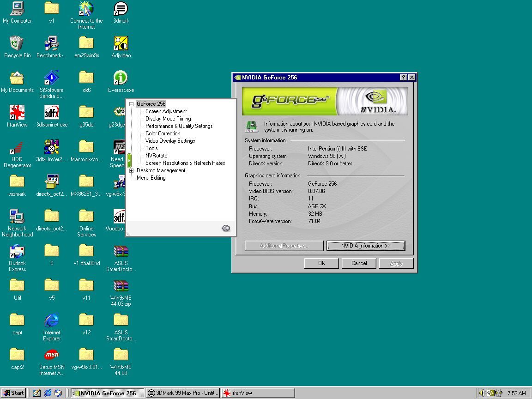This screenshot has height=399, width=532.
Task: Select the NVRotate tree item
Action: click(x=156, y=156)
